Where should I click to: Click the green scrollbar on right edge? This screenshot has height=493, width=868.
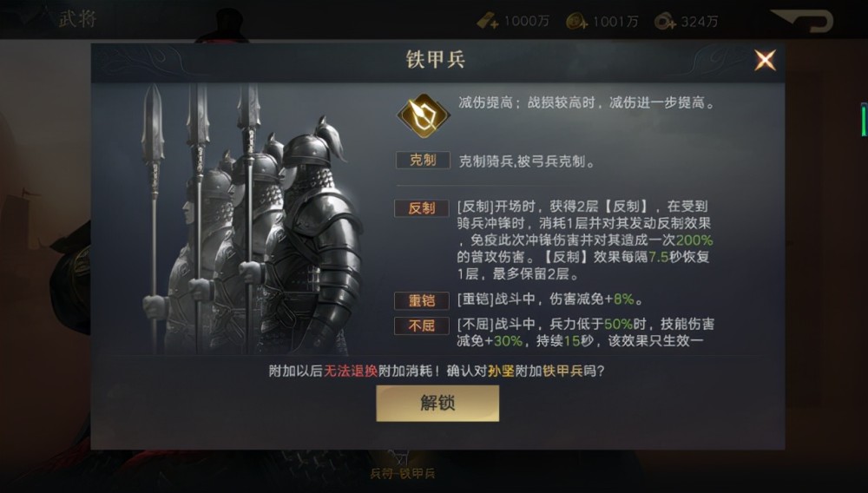pyautogui.click(x=864, y=120)
